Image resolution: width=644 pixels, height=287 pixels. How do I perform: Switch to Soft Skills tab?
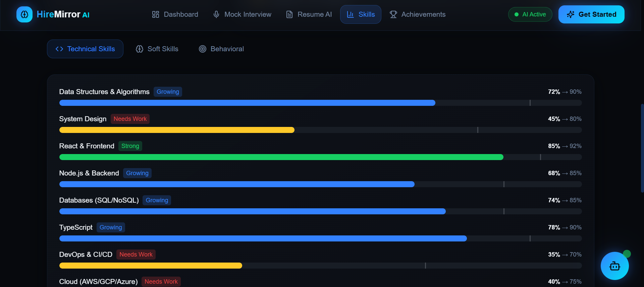(x=157, y=49)
